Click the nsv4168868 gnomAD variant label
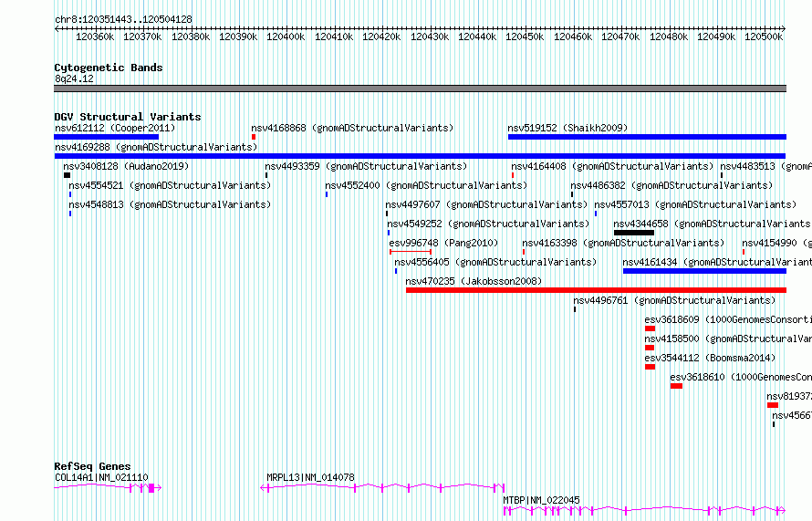This screenshot has height=521, width=812. click(352, 128)
